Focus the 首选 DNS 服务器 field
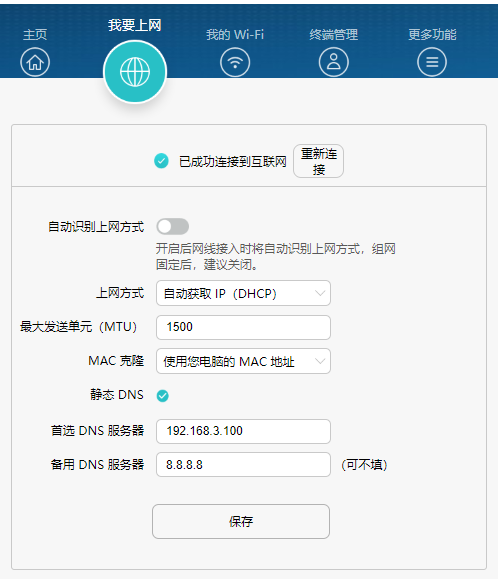This screenshot has height=579, width=498. tap(243, 431)
